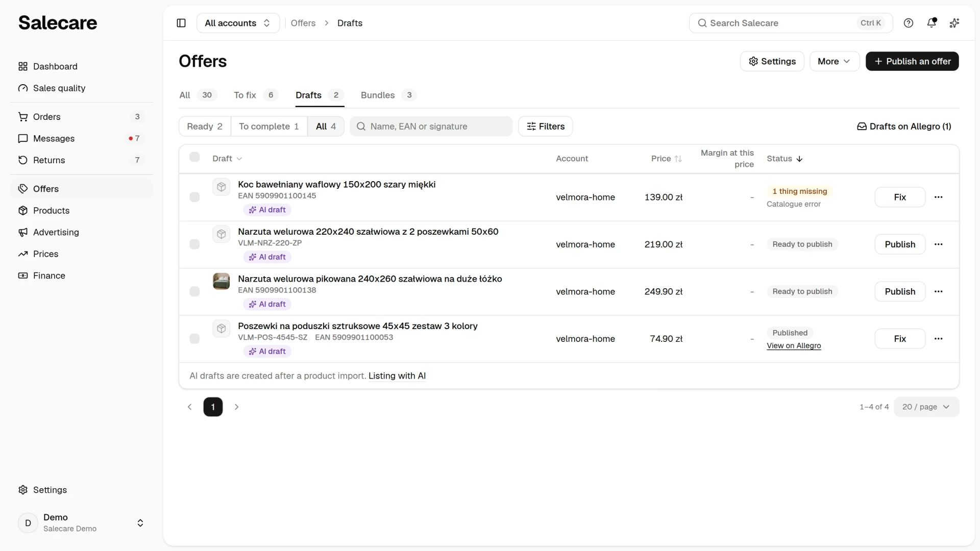980x551 pixels.
Task: Go to Dashboard in sidebar
Action: coord(82,66)
